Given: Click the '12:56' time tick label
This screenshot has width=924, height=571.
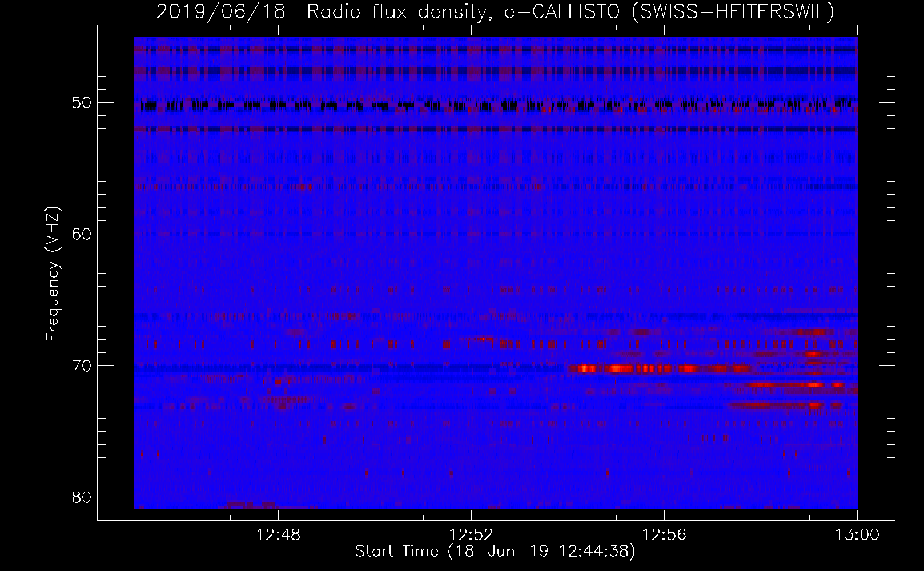Looking at the screenshot, I should click(664, 535).
